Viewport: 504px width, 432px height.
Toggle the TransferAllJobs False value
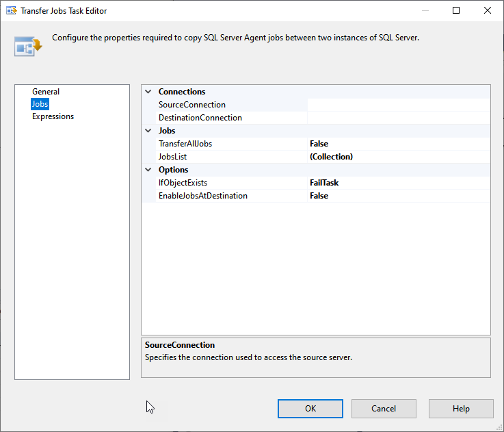(x=399, y=144)
